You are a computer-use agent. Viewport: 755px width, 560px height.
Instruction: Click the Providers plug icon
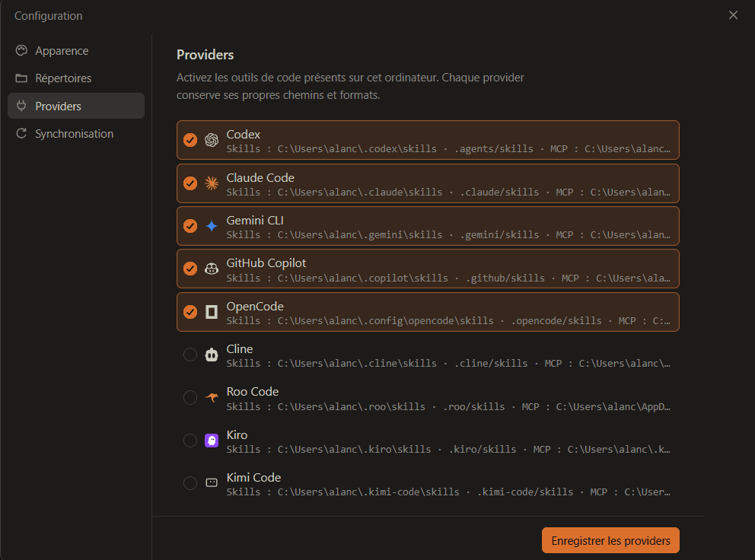21,106
